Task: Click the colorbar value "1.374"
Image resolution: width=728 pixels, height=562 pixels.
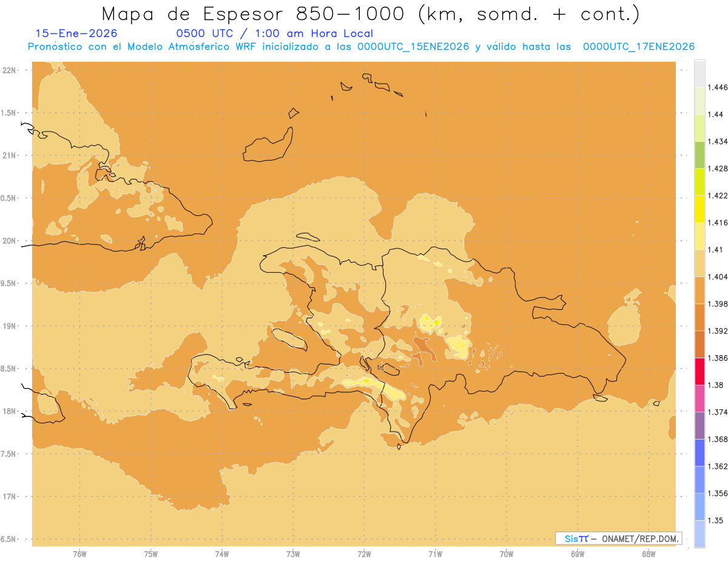Action: tap(716, 412)
